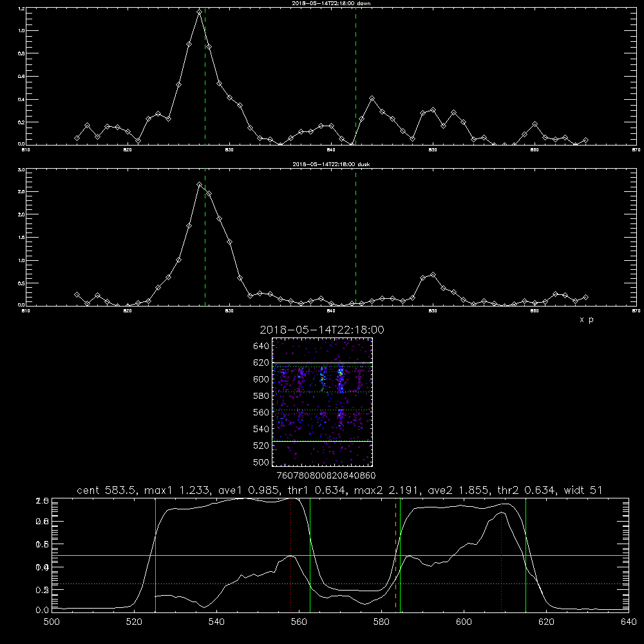Click the '580' label on spectral image y-axis
The width and height of the screenshot is (644, 644).
pyautogui.click(x=261, y=396)
